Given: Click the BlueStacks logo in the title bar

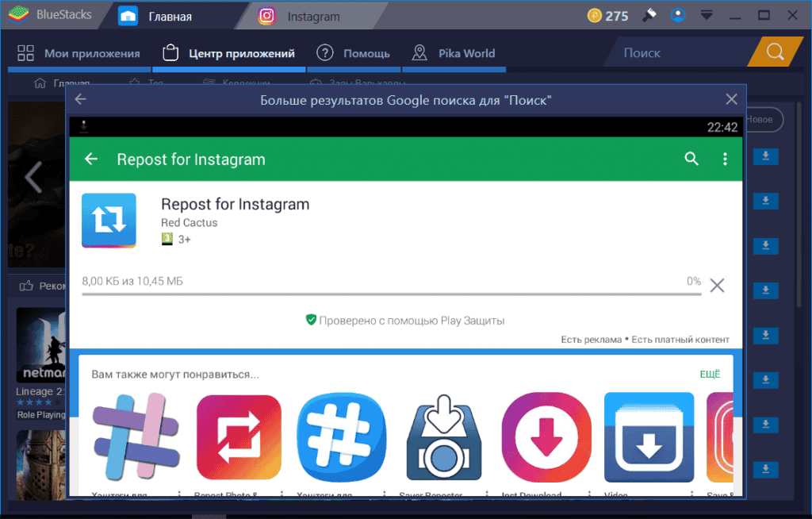Looking at the screenshot, I should (19, 15).
